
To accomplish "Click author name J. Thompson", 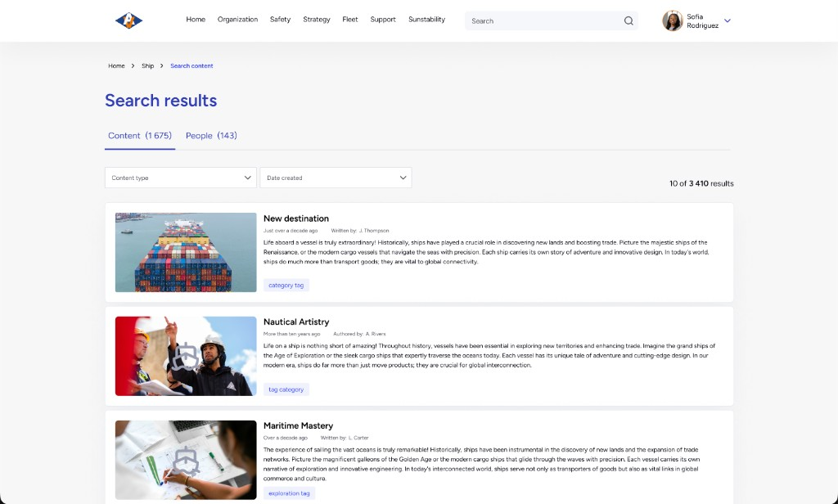I will pos(374,231).
